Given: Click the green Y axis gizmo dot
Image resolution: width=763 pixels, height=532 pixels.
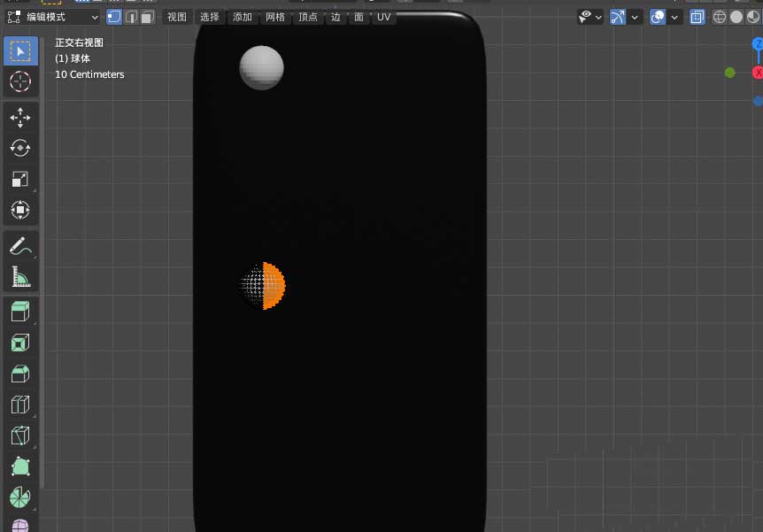Looking at the screenshot, I should [730, 73].
